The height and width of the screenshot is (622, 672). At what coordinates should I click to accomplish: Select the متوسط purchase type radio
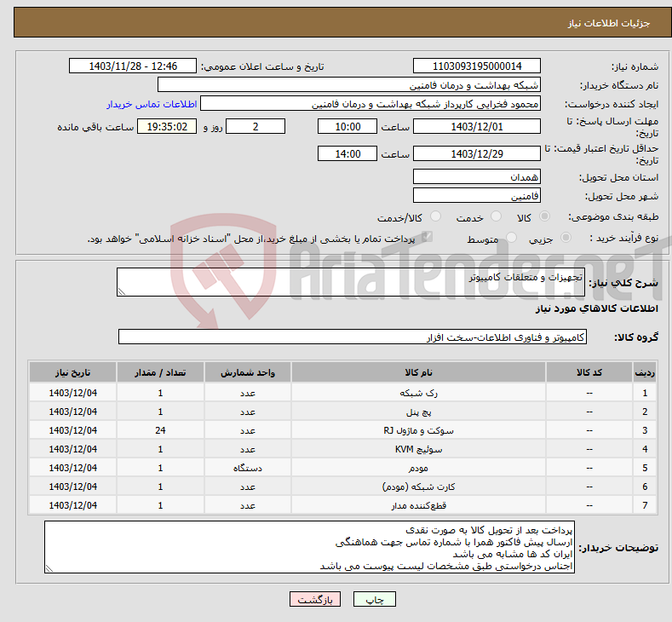pyautogui.click(x=511, y=239)
